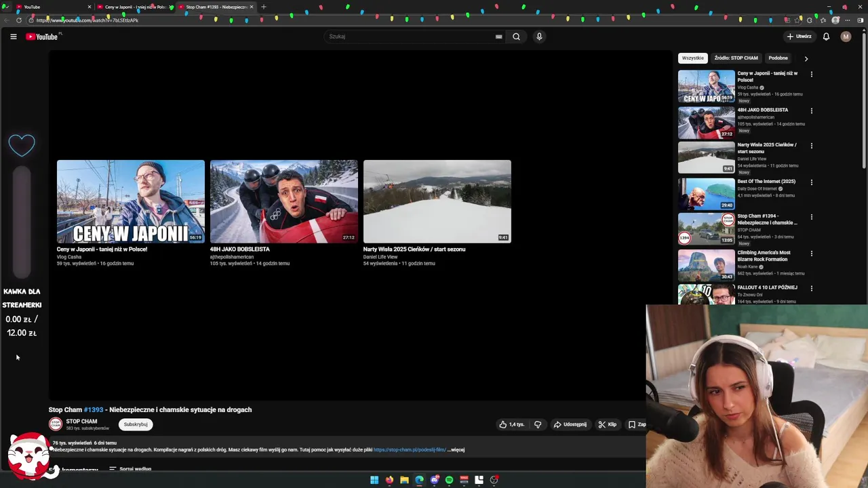
Task: Close the YouTube browser tab
Action: tap(89, 7)
